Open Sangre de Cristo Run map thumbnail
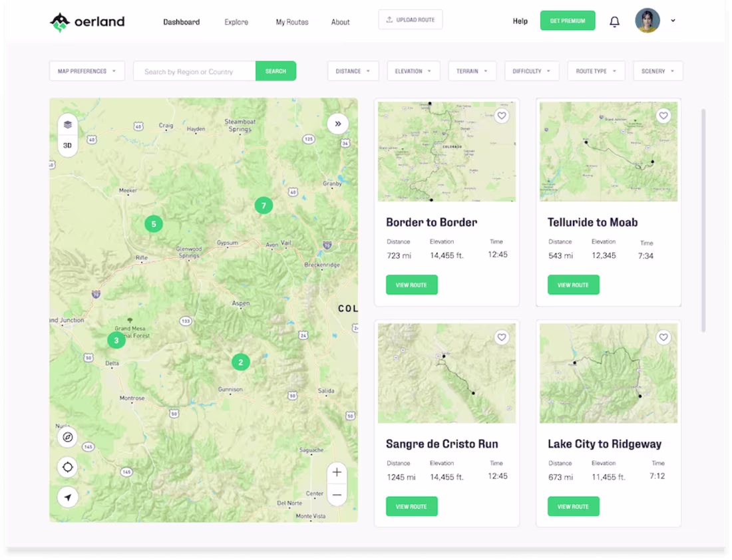Image resolution: width=732 pixels, height=560 pixels. (447, 373)
